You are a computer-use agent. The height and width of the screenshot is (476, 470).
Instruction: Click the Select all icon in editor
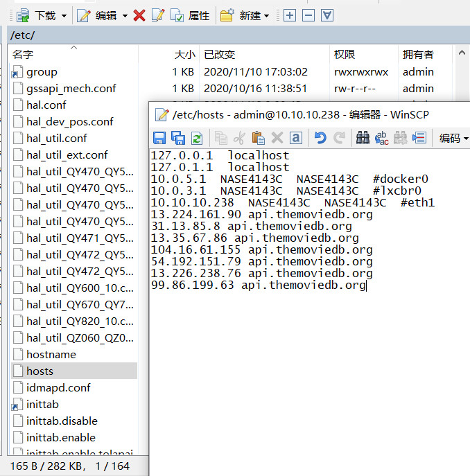[295, 139]
